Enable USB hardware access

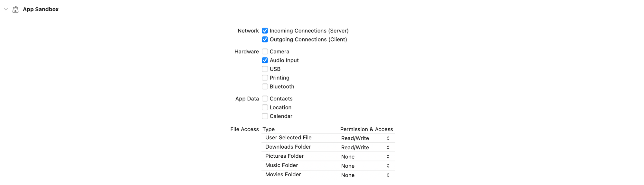265,69
